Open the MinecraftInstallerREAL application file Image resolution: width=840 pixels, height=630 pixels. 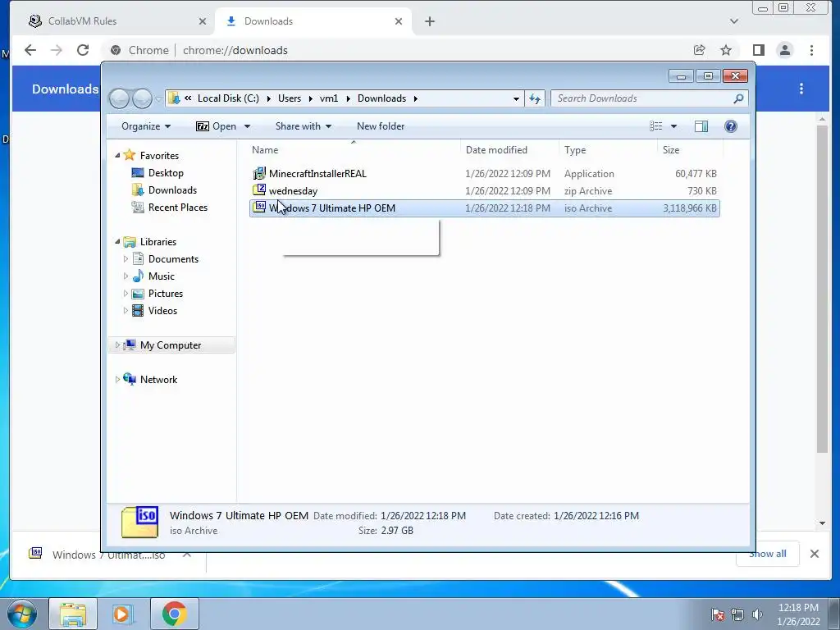pos(317,174)
